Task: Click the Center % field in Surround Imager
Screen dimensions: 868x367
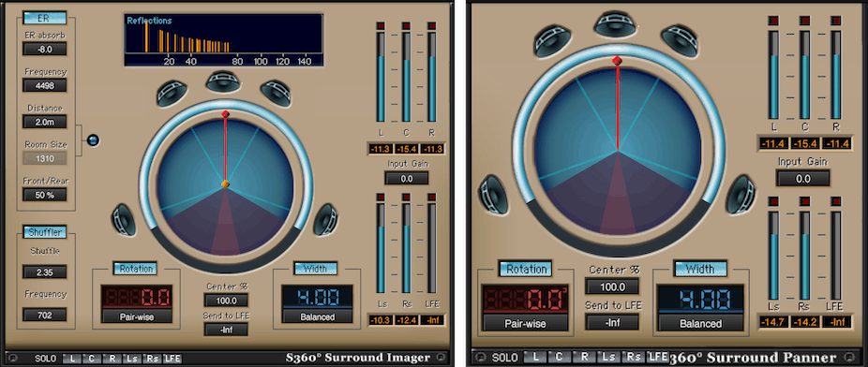Action: [227, 301]
